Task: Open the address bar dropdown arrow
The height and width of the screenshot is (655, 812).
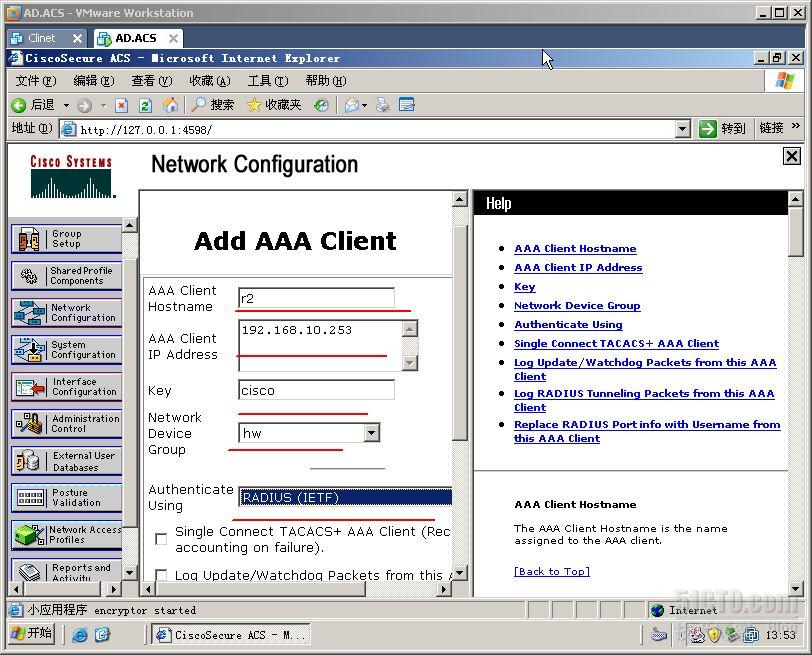Action: [x=683, y=129]
